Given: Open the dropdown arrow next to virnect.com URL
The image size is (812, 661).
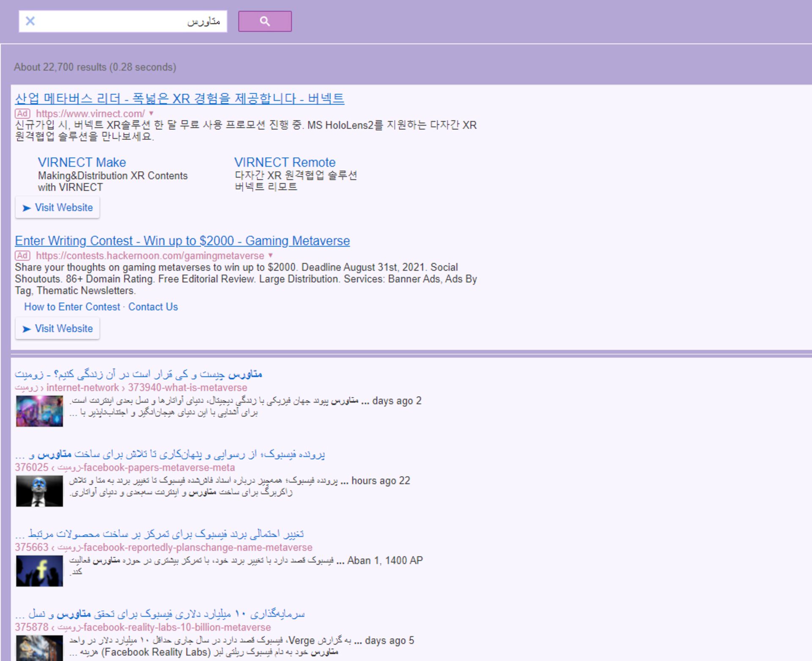Looking at the screenshot, I should (x=151, y=113).
